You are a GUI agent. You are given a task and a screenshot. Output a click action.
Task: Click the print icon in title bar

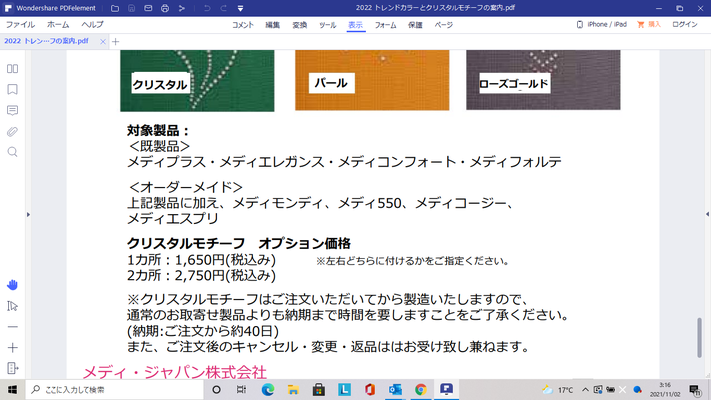coord(165,8)
